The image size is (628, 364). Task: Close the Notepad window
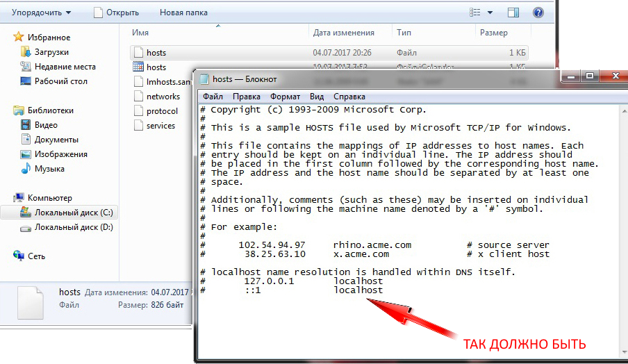pos(615,76)
